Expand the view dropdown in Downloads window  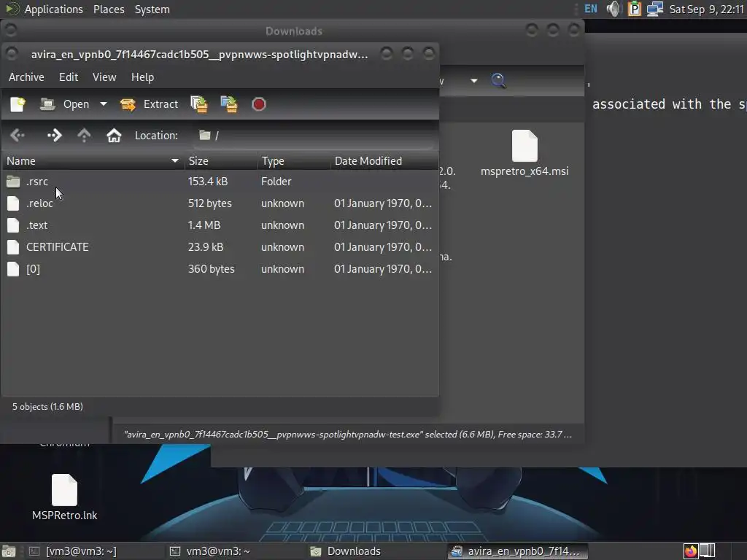click(473, 80)
